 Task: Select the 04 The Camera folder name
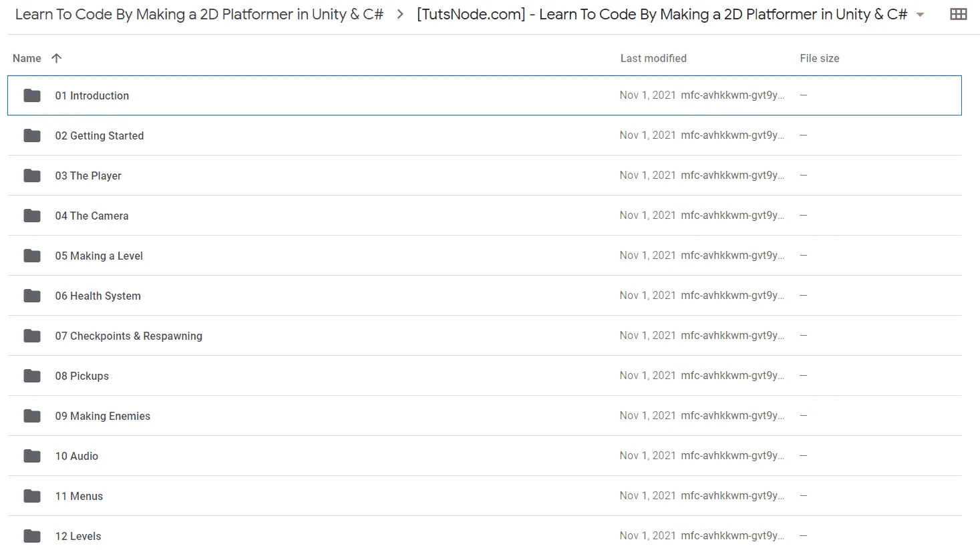pos(92,216)
